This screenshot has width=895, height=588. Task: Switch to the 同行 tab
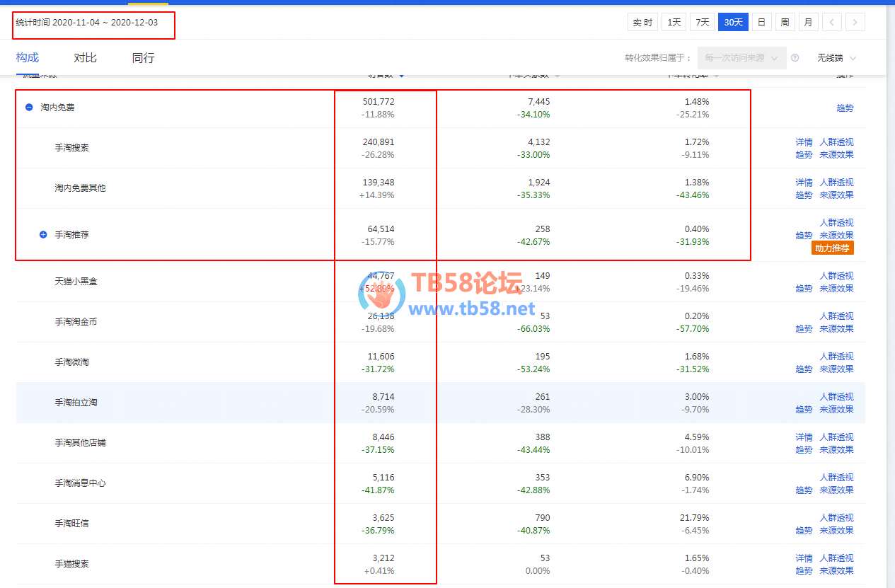tap(143, 58)
